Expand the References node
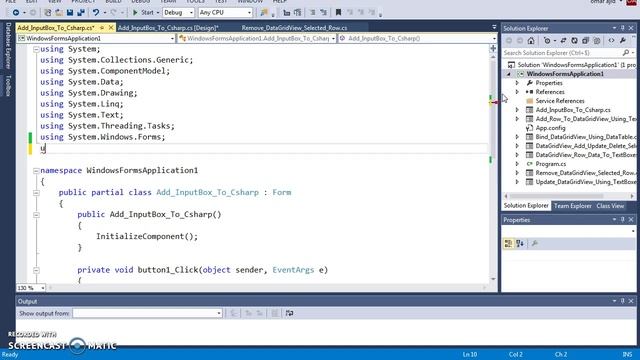Image resolution: width=640 pixels, height=360 pixels. [x=517, y=92]
